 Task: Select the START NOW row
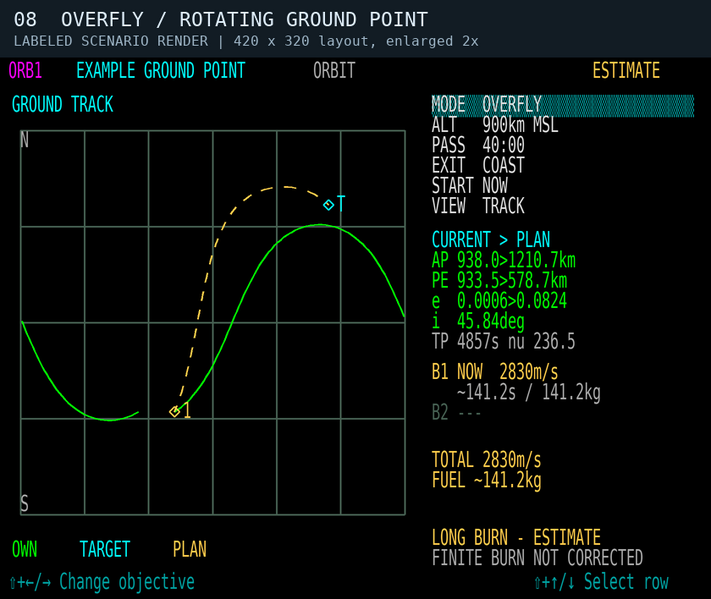pyautogui.click(x=470, y=185)
